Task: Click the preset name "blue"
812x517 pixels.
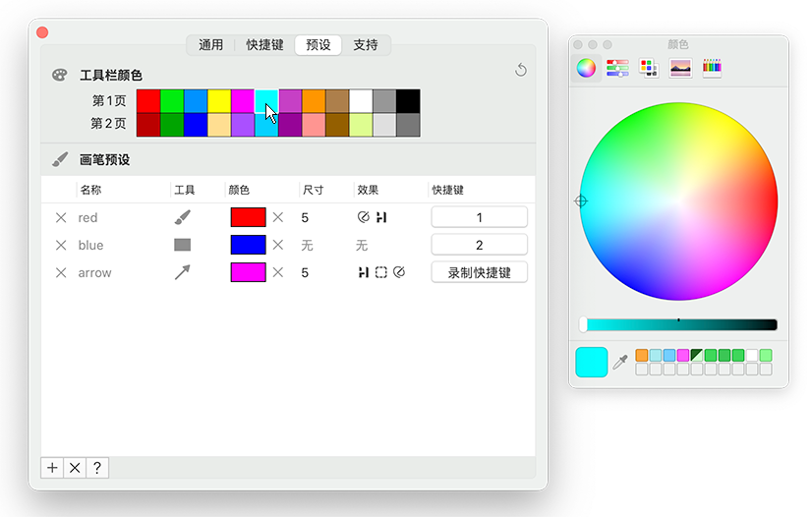Action: (x=90, y=246)
